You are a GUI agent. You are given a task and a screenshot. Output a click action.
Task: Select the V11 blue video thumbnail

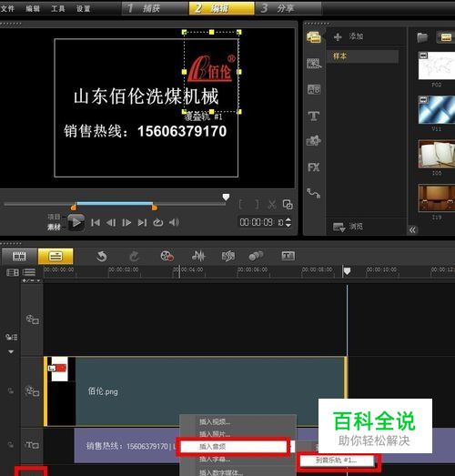point(437,109)
